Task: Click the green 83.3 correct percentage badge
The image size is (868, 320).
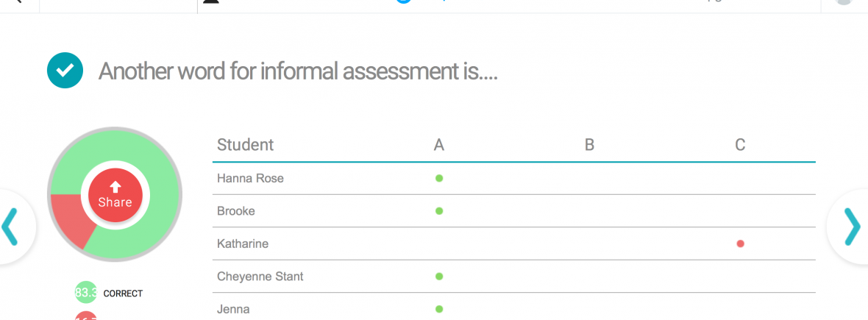Action: click(85, 293)
